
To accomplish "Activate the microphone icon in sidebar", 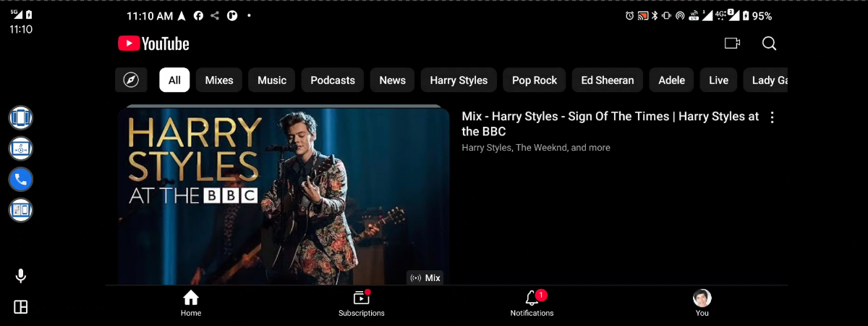I will point(21,276).
